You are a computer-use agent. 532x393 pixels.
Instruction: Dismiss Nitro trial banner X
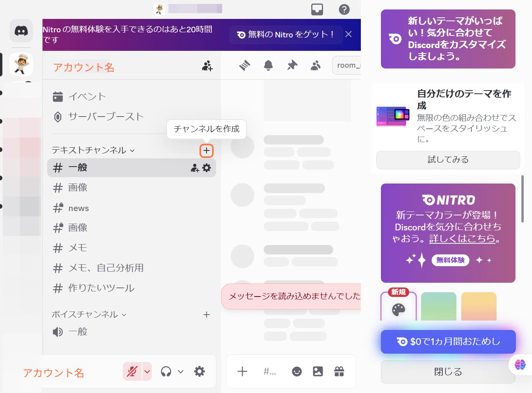[348, 34]
